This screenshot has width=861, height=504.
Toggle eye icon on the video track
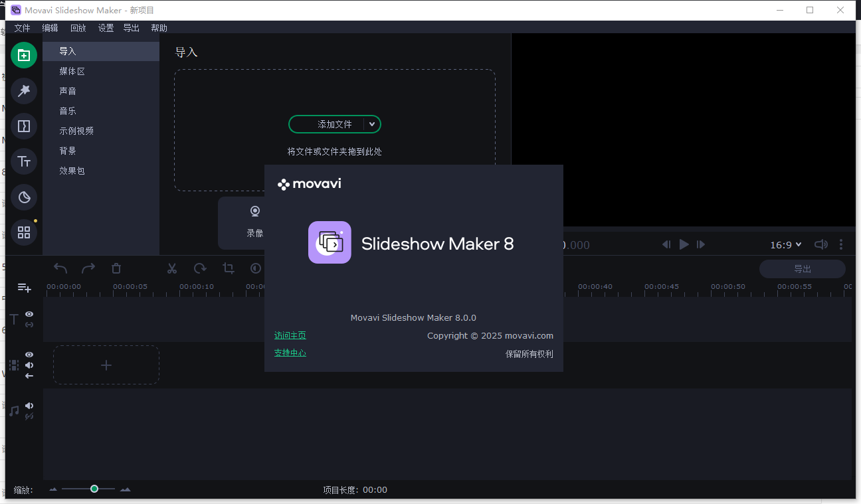pos(29,355)
